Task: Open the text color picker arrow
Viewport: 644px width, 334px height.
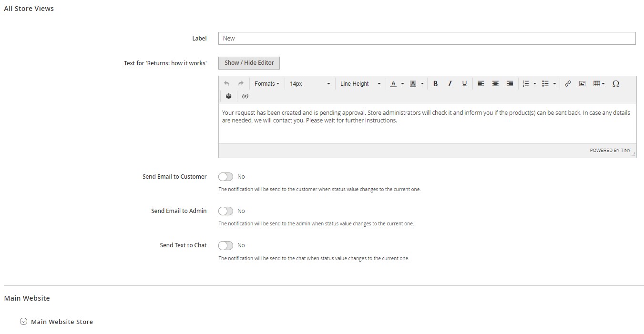Action: 402,84
